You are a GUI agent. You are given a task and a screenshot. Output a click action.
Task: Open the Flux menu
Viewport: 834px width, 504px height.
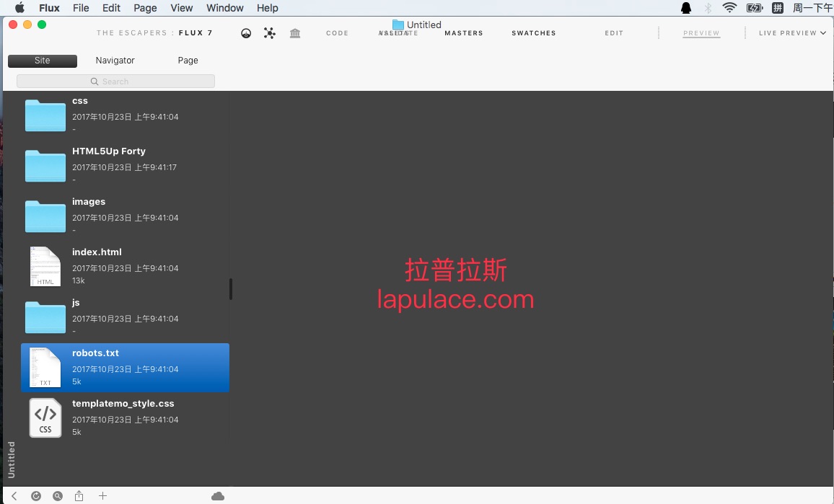click(x=50, y=8)
